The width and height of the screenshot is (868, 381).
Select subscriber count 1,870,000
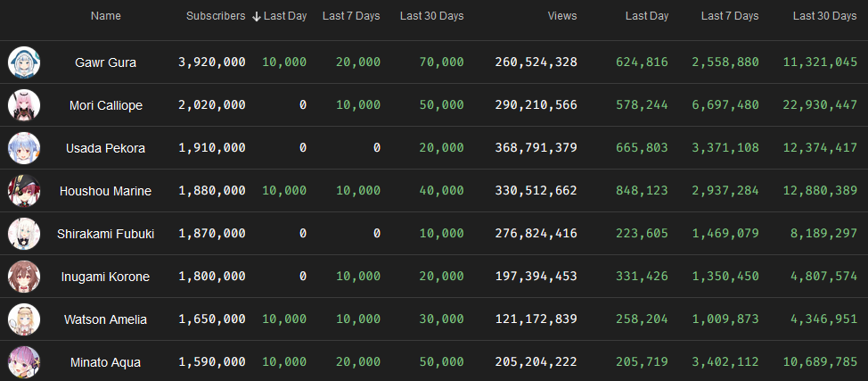click(x=212, y=234)
